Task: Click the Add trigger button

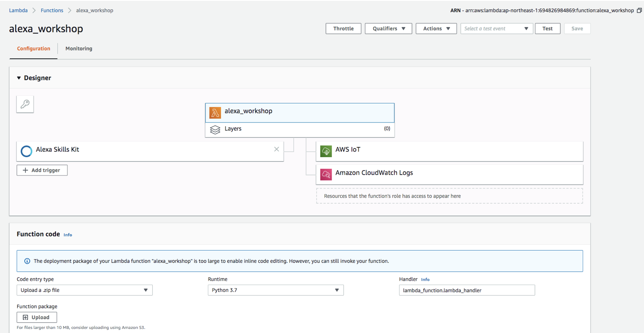Action: tap(42, 170)
